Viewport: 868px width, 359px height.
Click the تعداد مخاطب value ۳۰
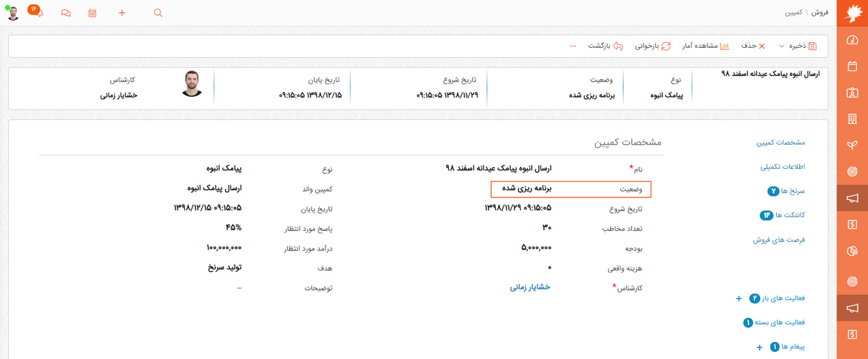point(547,228)
